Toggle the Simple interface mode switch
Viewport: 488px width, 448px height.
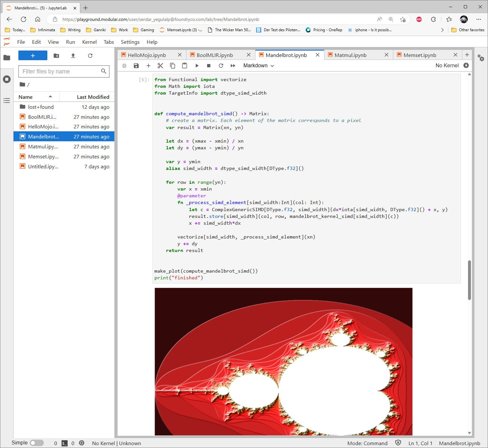point(37,443)
